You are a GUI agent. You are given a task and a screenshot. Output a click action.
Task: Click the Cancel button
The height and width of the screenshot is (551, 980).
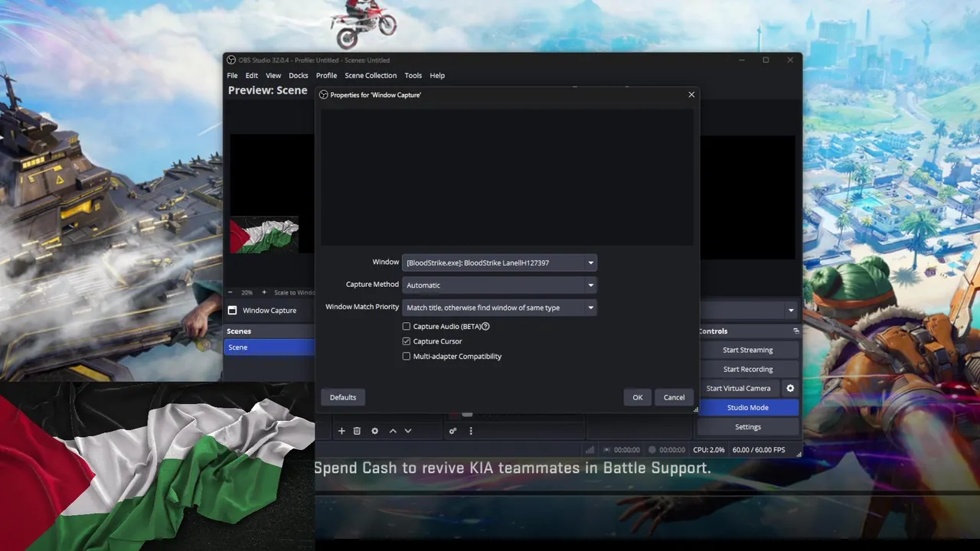coord(674,397)
